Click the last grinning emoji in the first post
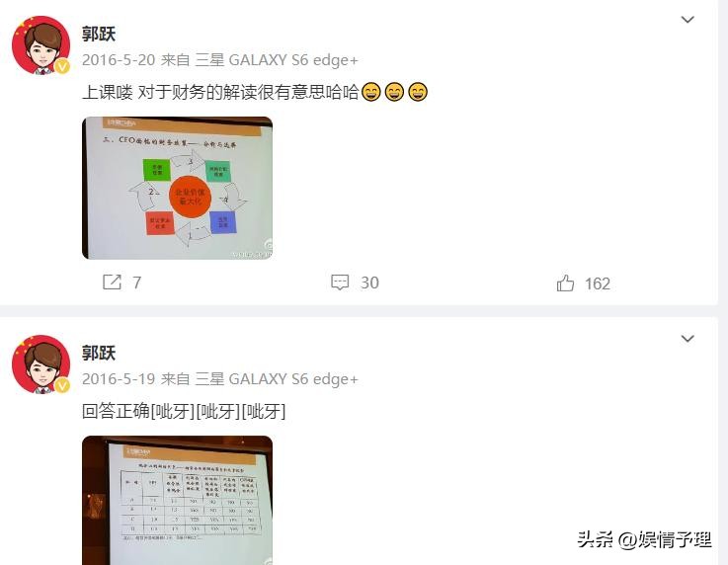This screenshot has height=565, width=728. click(418, 92)
